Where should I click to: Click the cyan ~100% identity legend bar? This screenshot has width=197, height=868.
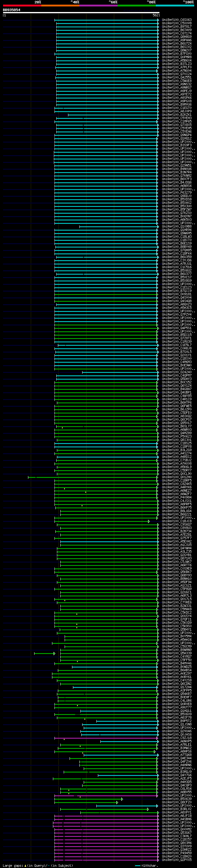(x=175, y=6)
